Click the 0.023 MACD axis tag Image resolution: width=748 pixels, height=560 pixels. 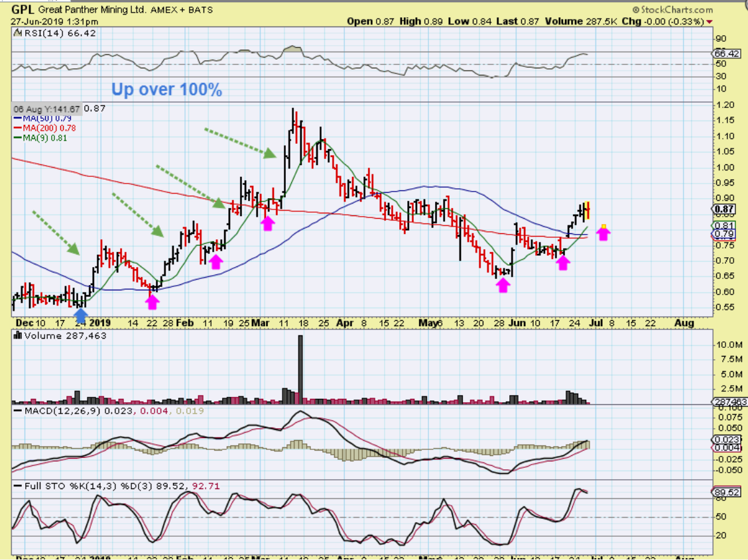(x=726, y=440)
